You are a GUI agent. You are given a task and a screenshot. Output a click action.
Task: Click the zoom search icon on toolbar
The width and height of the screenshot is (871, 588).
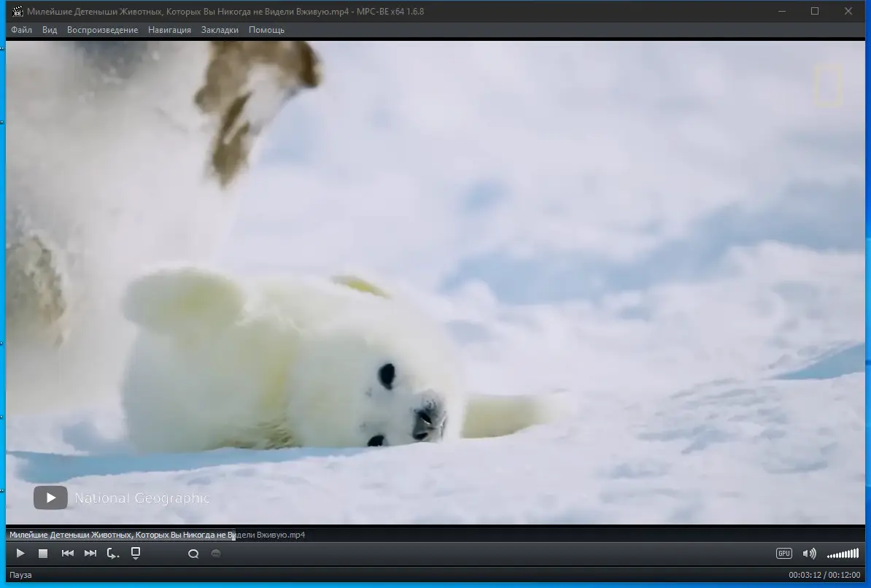[193, 553]
